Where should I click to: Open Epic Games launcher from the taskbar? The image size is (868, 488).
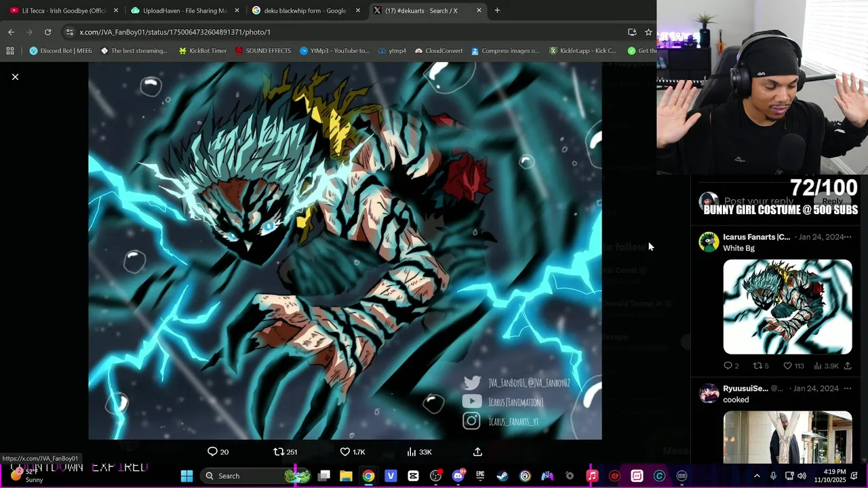[x=480, y=476]
